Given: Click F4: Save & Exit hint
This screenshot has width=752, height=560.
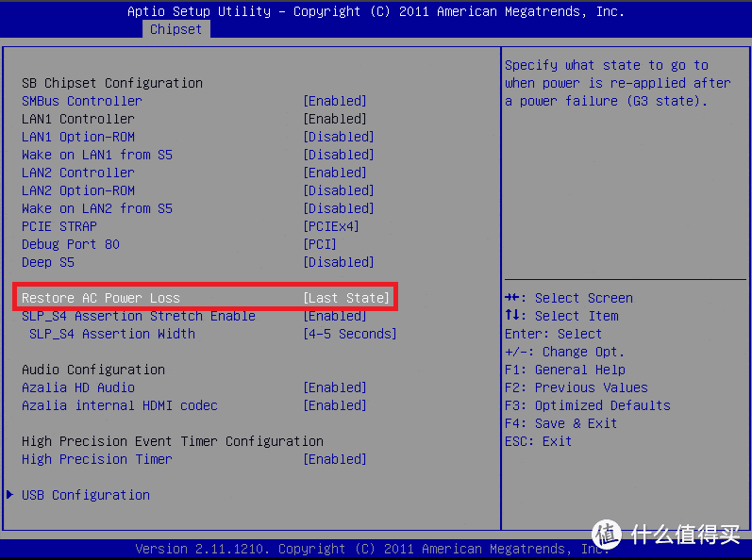Looking at the screenshot, I should [561, 423].
